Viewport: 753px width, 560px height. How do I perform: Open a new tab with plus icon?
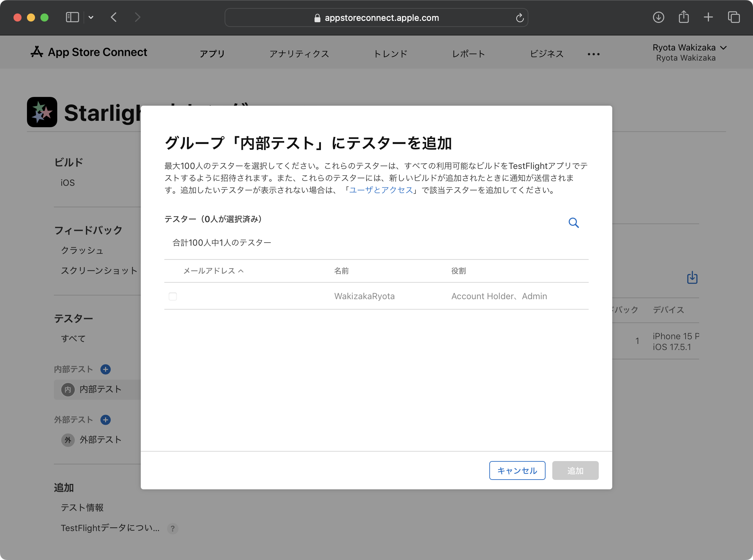point(708,17)
